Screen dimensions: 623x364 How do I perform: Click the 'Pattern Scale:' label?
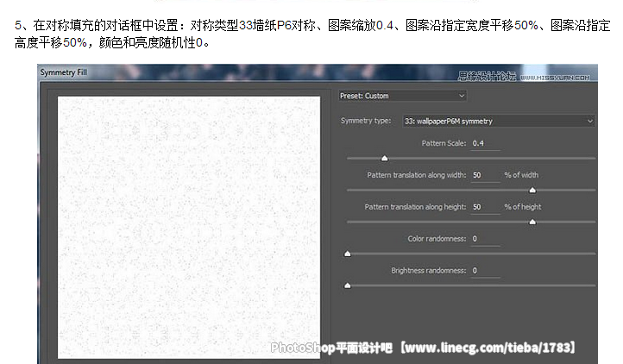pyautogui.click(x=444, y=143)
